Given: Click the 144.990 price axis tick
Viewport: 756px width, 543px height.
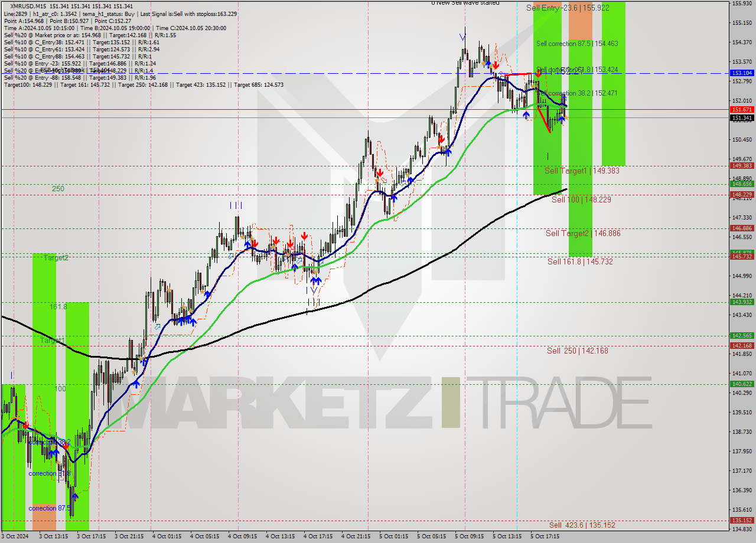Looking at the screenshot, I should coord(742,276).
